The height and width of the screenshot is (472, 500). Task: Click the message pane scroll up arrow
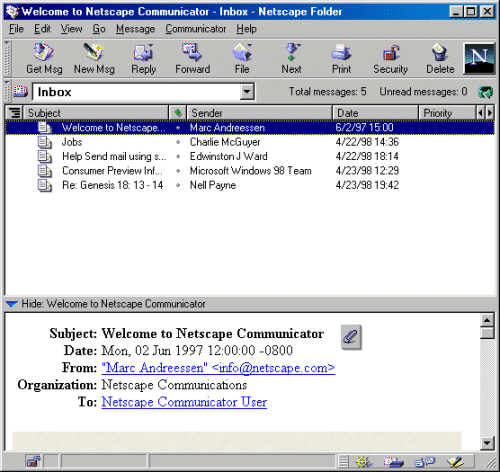click(487, 320)
